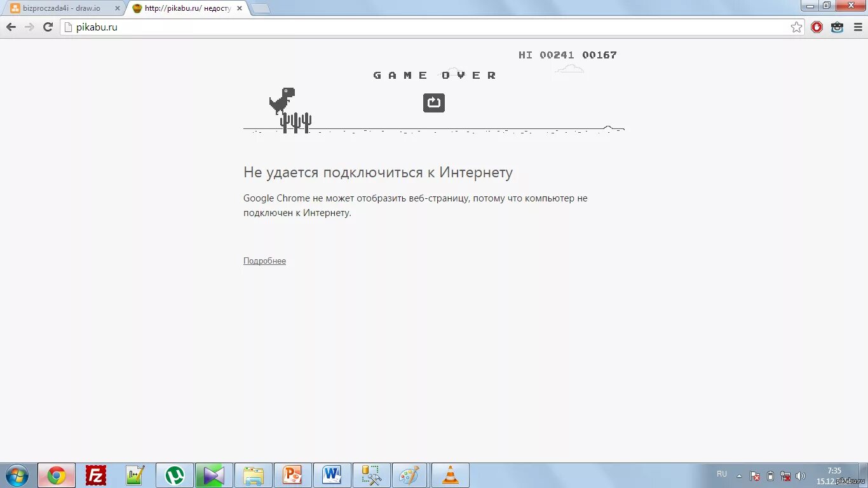Click the battery tray icon
The width and height of the screenshot is (868, 488).
pos(771,475)
